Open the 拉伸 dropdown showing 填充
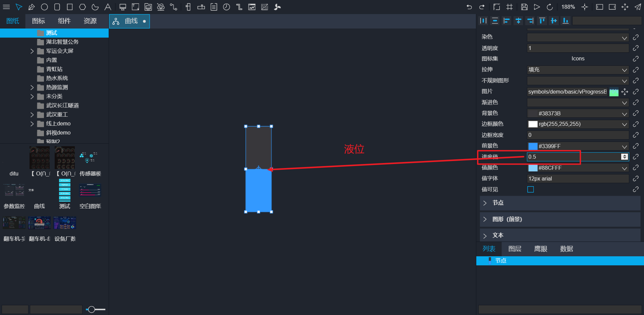This screenshot has width=644, height=315. click(x=578, y=70)
